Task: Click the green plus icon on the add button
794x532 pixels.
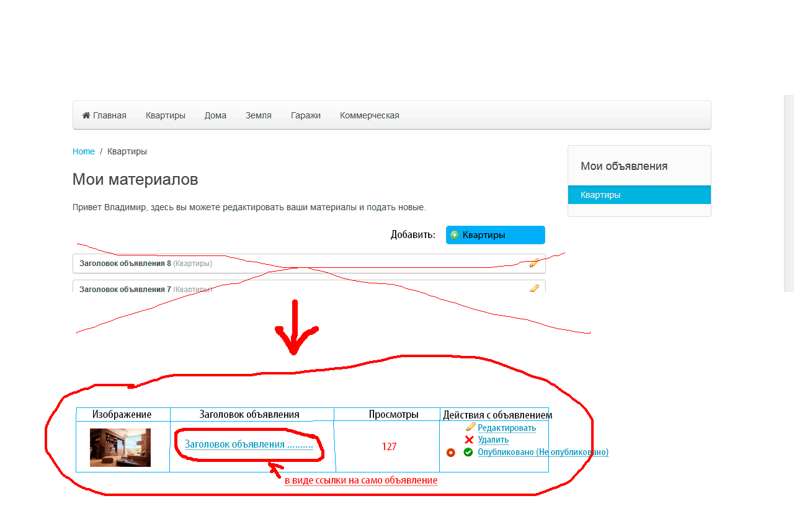Action: coord(455,235)
